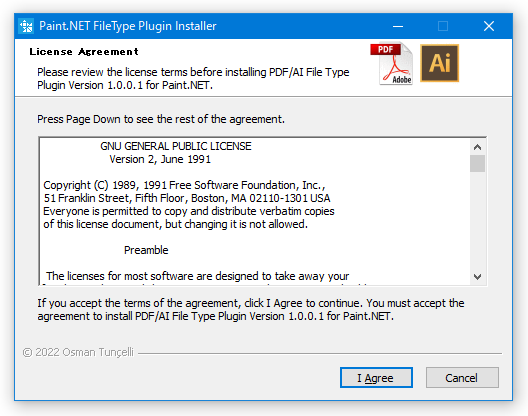This screenshot has width=528, height=416.
Task: Click the Paint.NET installer title bar icon
Action: click(26, 26)
